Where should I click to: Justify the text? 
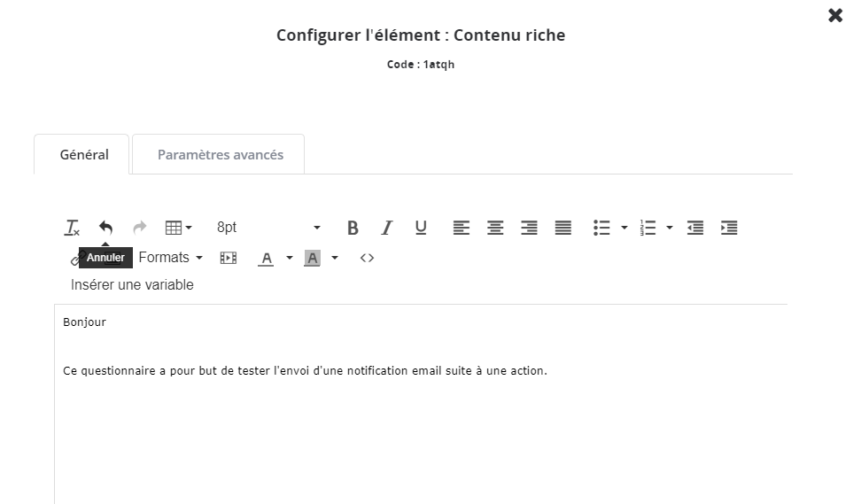tap(563, 228)
